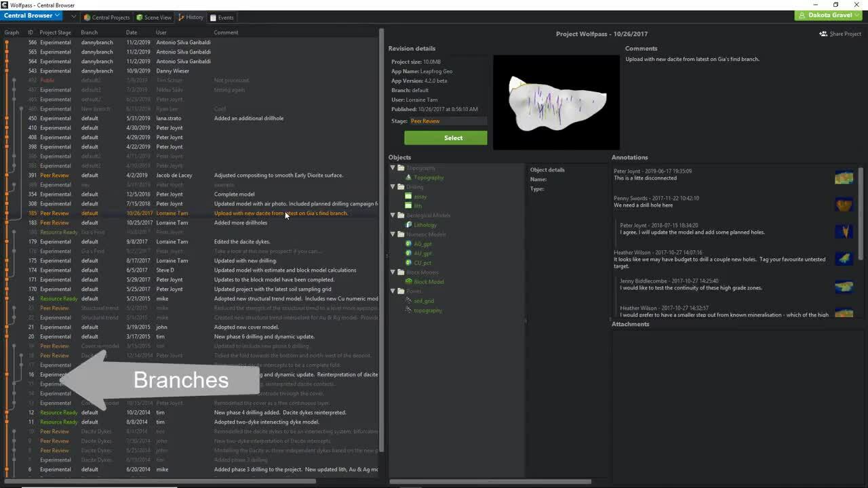Viewport: 868px width, 488px height.
Task: Click the Numeric Models folder icon
Action: click(x=401, y=235)
